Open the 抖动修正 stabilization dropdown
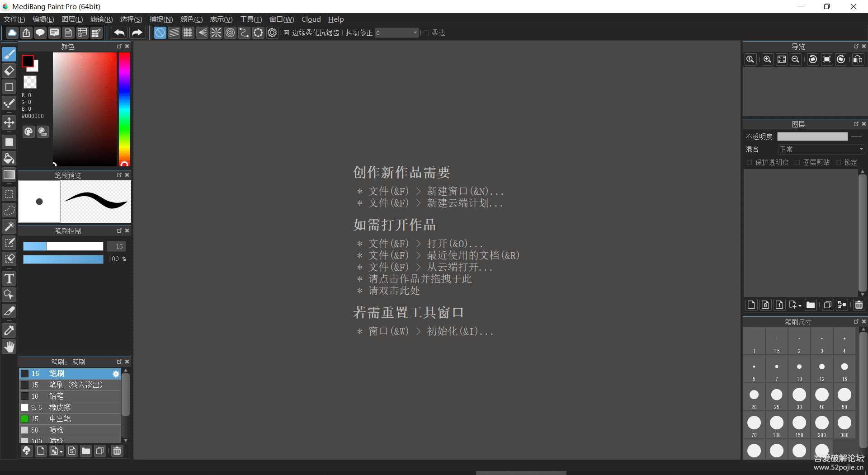This screenshot has height=475, width=868. tap(415, 33)
